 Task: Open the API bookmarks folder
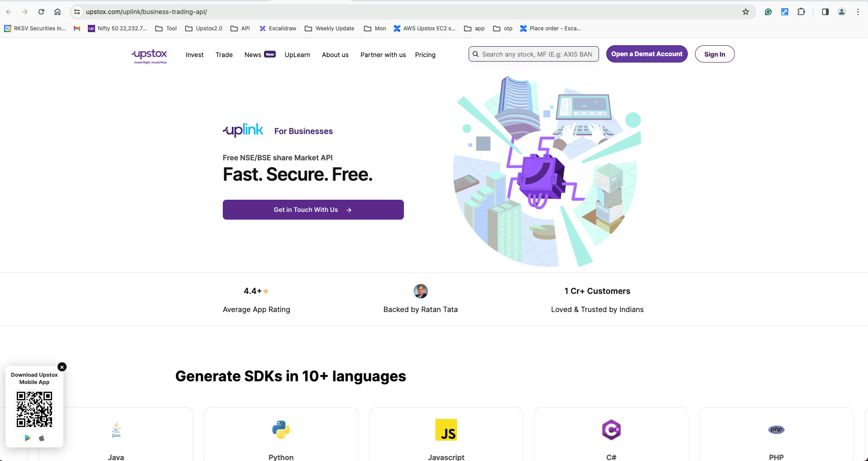click(240, 29)
